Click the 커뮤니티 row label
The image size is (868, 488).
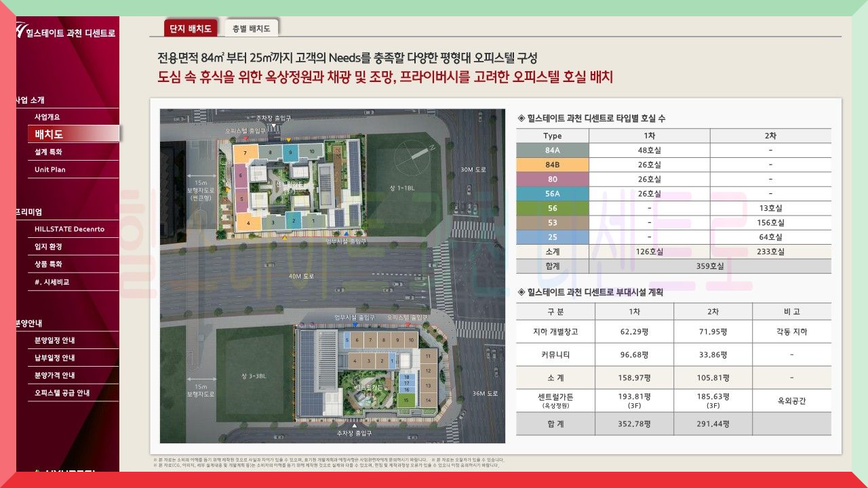click(x=555, y=354)
